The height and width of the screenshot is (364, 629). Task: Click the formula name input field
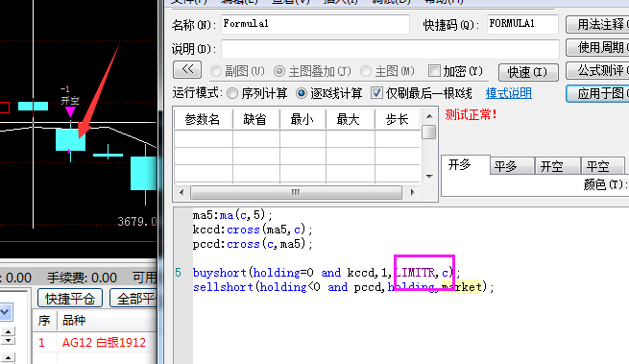[315, 24]
